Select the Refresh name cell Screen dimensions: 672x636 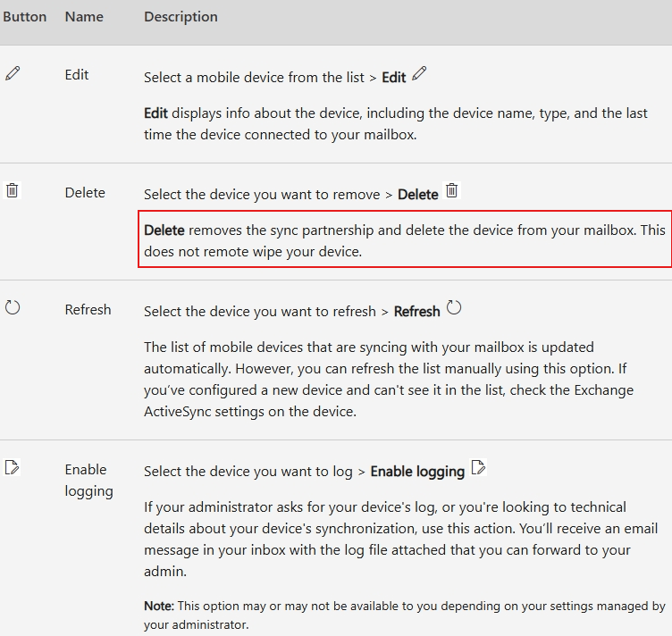pos(88,310)
